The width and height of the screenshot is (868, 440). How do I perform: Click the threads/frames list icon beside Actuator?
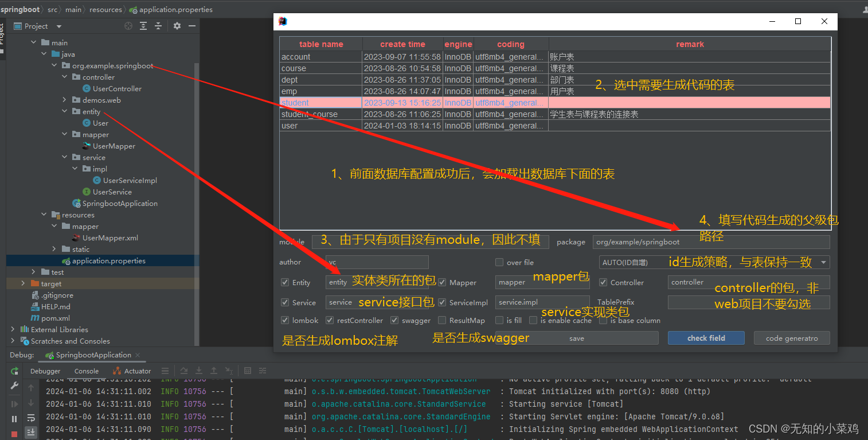click(x=165, y=371)
